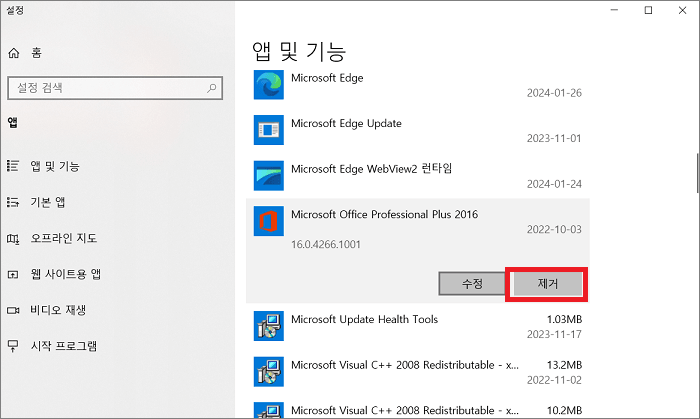Viewport: 700px width, 419px height.
Task: Go to 홈 settings home
Action: (37, 53)
